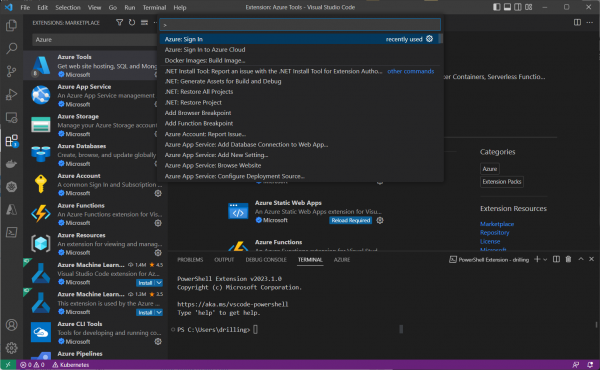
Task: Refresh the extensions marketplace list
Action: 132,23
